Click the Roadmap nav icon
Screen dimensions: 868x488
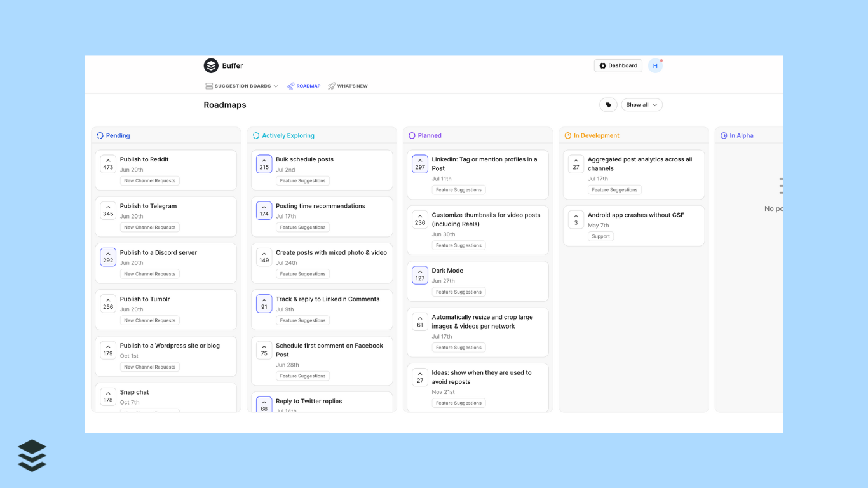290,86
